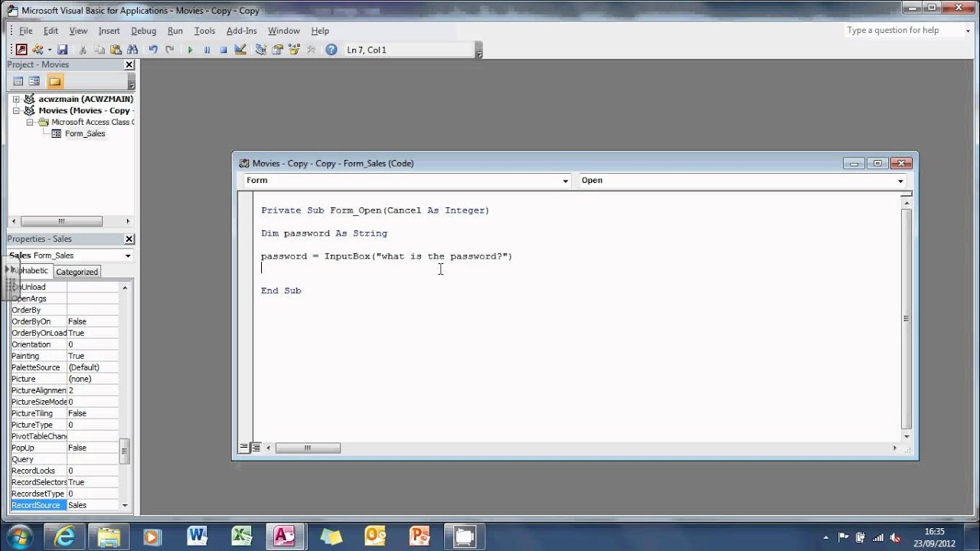
Task: Expand the acwzmain project node
Action: 16,99
